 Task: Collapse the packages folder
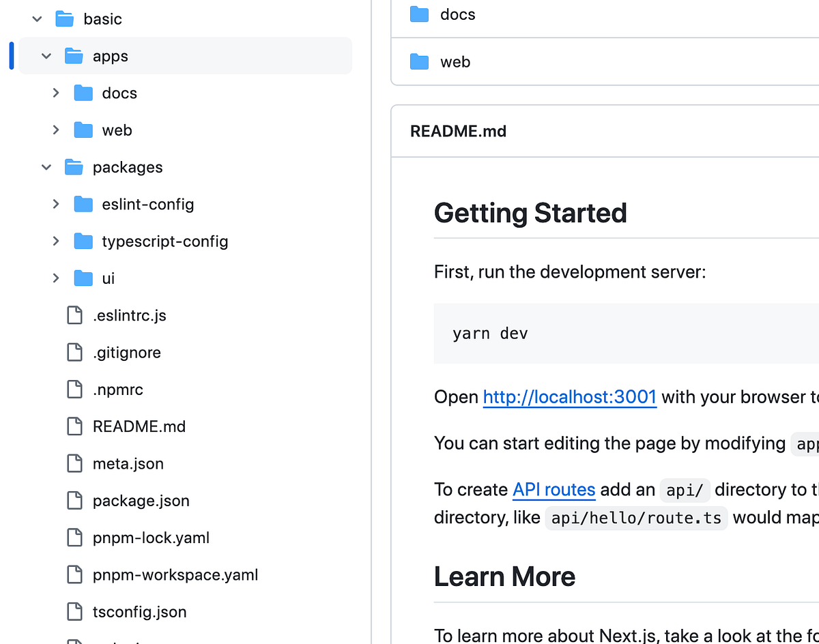click(x=46, y=167)
